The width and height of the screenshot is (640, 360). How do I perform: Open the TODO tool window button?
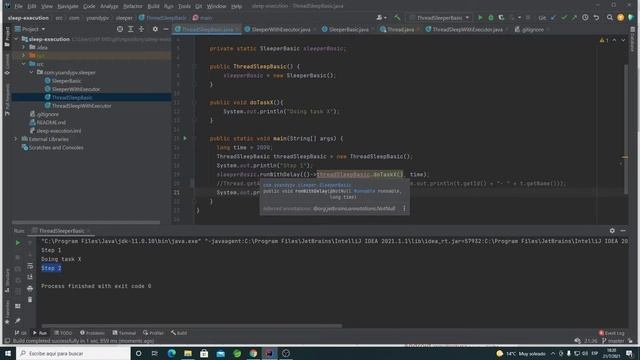(x=63, y=333)
